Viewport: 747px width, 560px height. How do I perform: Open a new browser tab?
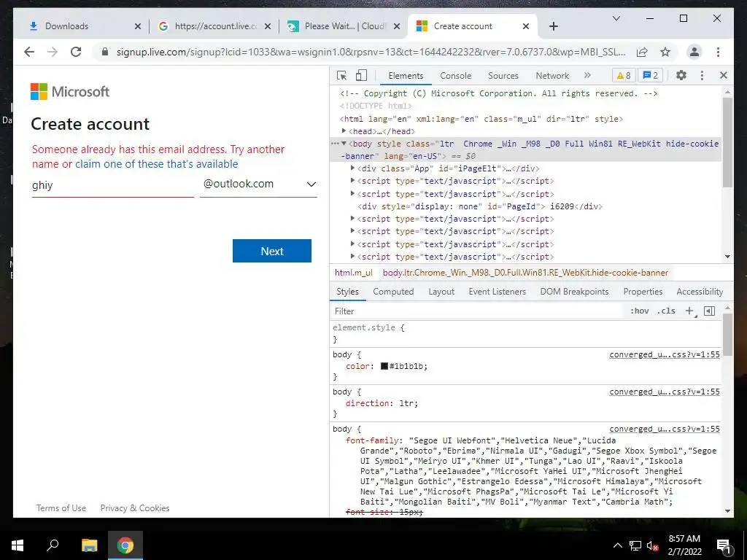553,26
